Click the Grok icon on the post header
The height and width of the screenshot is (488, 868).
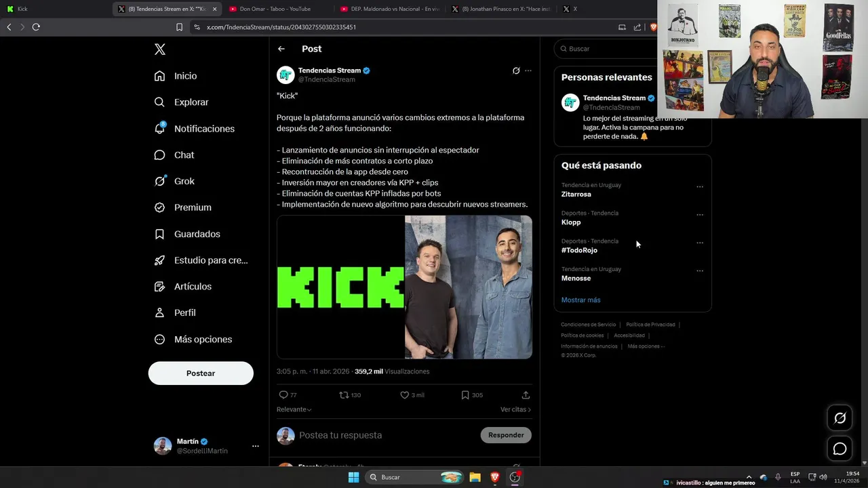coord(516,70)
